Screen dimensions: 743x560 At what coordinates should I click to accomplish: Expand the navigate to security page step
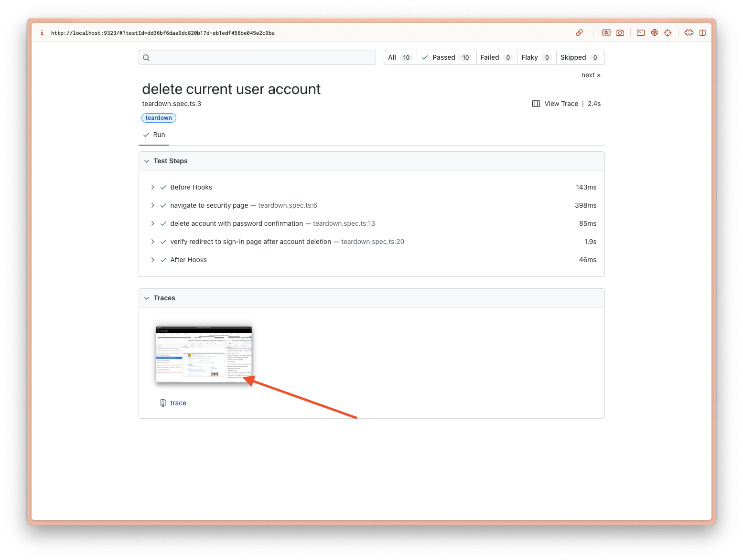point(153,205)
